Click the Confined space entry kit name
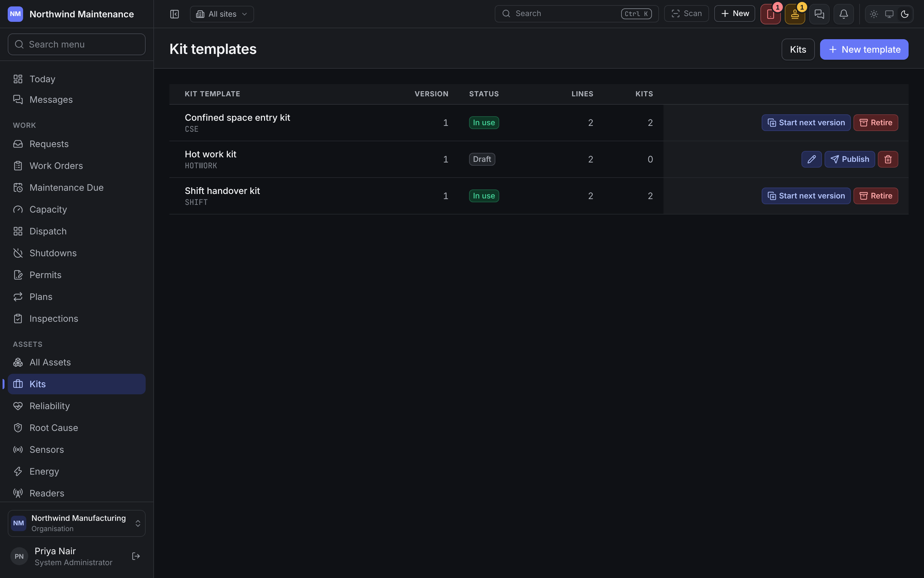Image resolution: width=924 pixels, height=578 pixels. 237,118
